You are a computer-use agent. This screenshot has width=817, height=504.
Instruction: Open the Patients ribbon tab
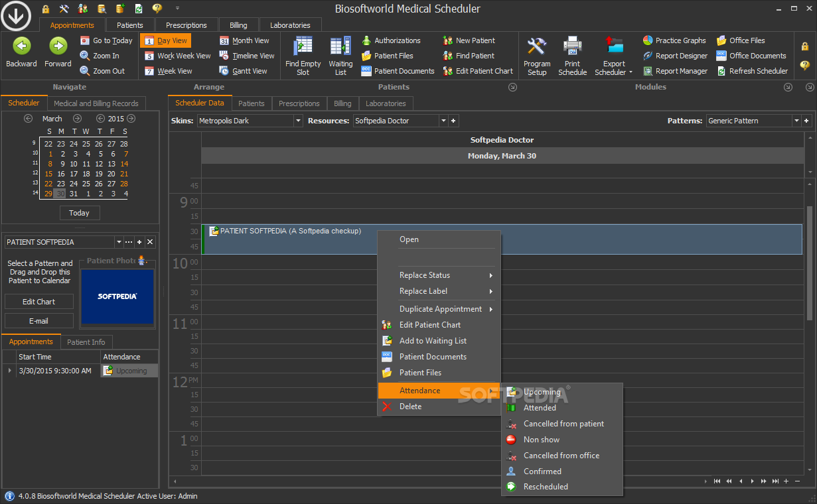click(x=130, y=25)
